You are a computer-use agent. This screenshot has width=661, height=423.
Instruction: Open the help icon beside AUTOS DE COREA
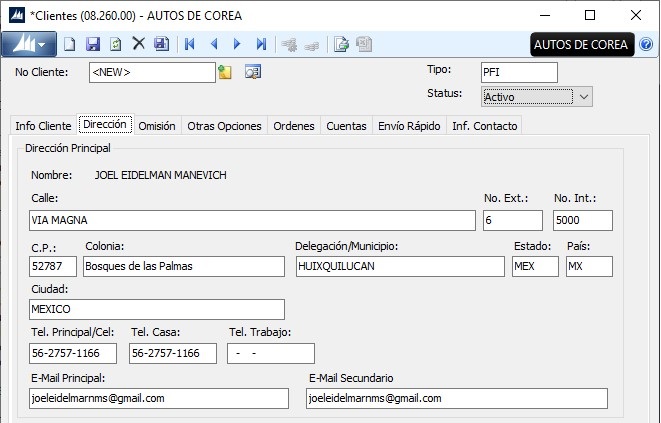click(x=646, y=45)
